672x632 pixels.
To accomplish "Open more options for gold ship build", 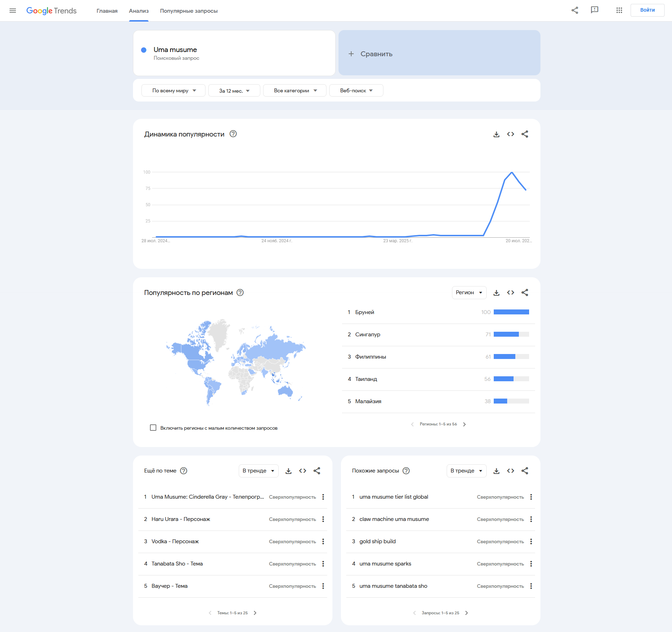I will pos(531,541).
